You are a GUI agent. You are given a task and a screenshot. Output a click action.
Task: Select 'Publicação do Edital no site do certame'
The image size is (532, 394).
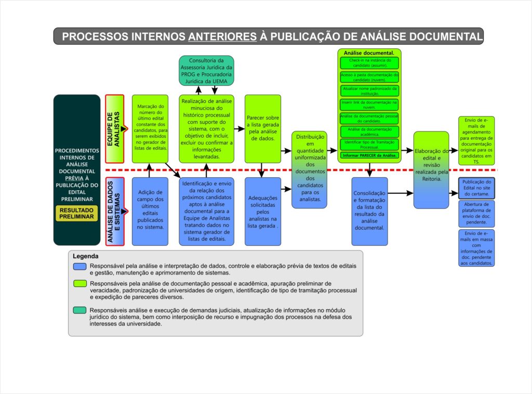click(477, 188)
